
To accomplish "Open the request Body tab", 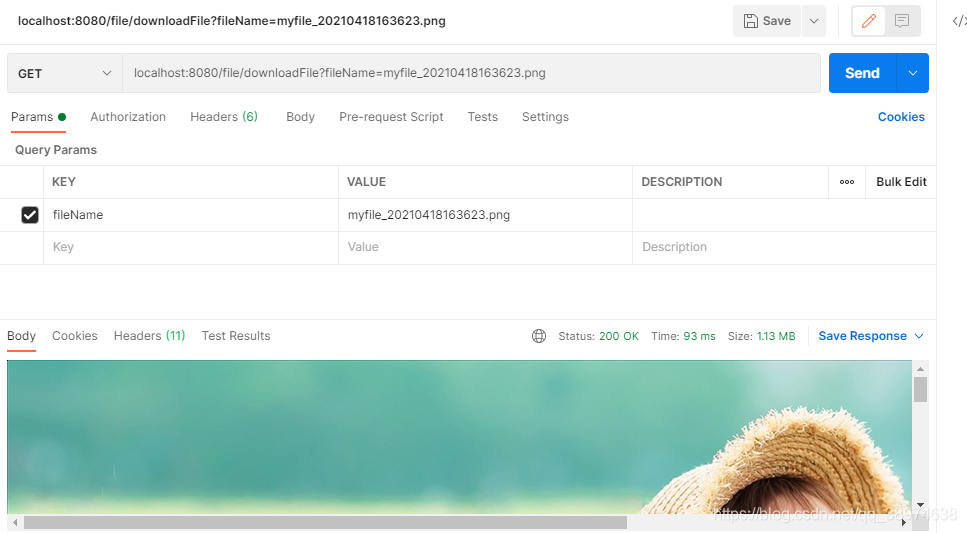I will pos(300,117).
